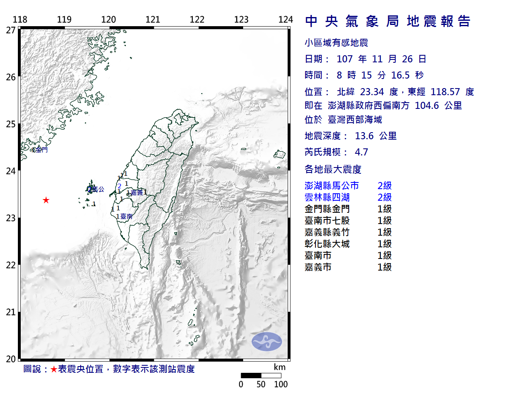Click the 嘉義 station label on the map

click(137, 192)
